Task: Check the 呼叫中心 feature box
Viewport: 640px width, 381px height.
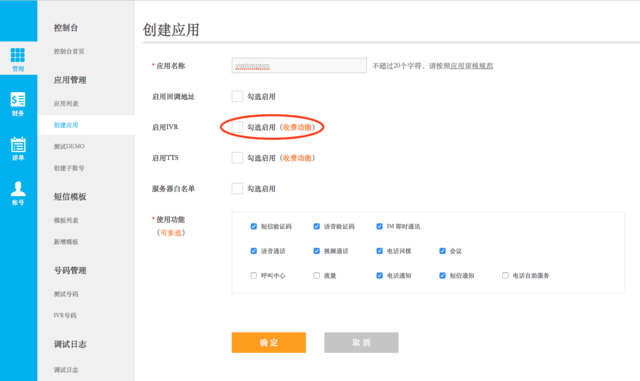Action: (x=253, y=276)
